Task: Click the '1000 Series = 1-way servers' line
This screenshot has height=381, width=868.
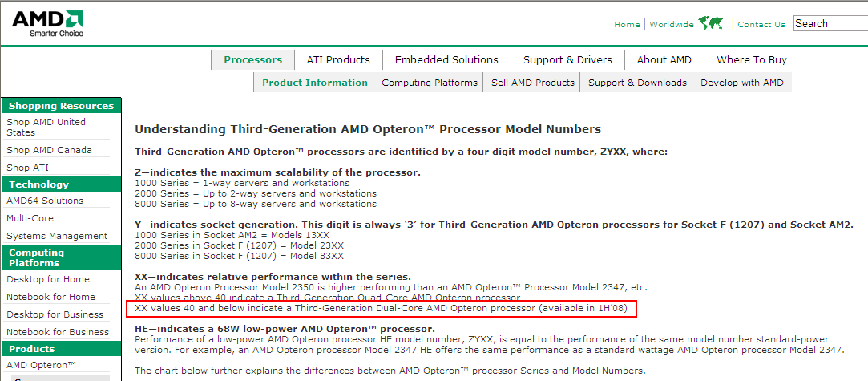Action: 242,183
